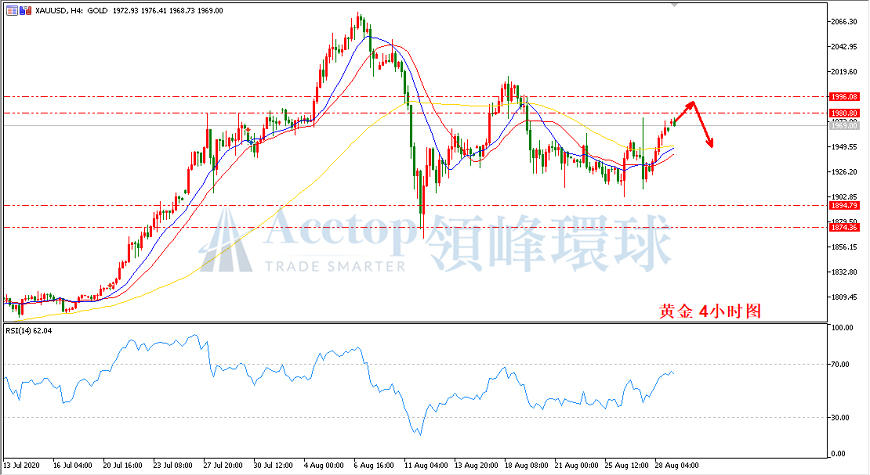The height and width of the screenshot is (475, 870).
Task: Click the RSI(14) 62.04 indicator label
Action: [28, 331]
